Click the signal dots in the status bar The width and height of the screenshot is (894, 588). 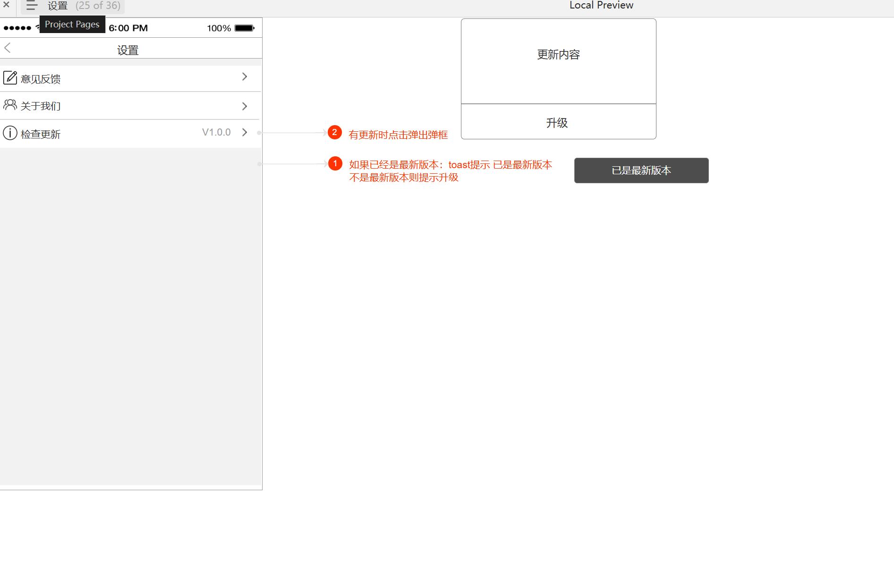tap(17, 28)
